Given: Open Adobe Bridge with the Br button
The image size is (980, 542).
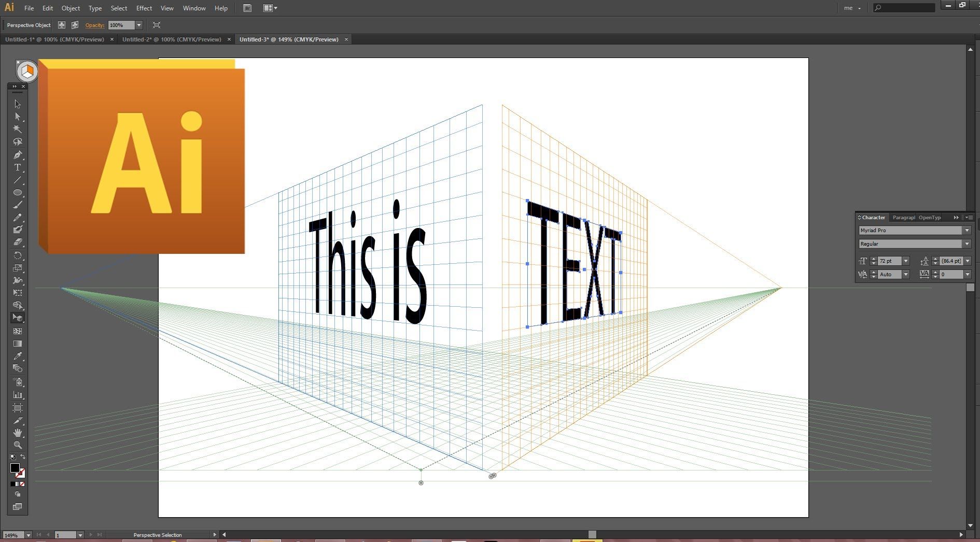Looking at the screenshot, I should click(x=247, y=8).
